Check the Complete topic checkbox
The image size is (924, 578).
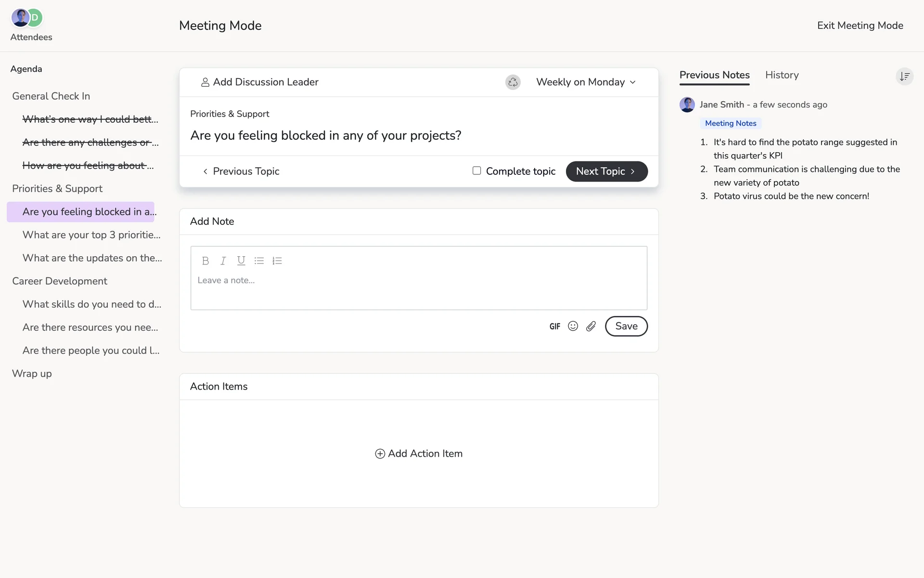476,171
